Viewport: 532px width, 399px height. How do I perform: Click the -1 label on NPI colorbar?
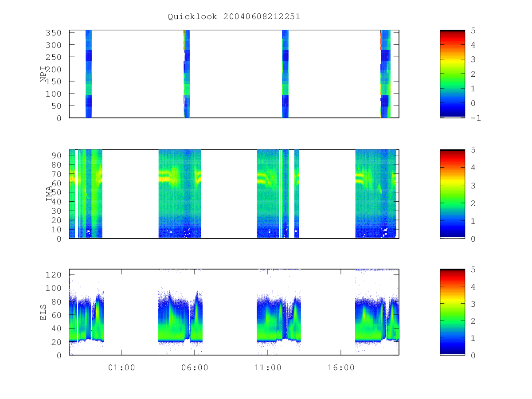[476, 118]
